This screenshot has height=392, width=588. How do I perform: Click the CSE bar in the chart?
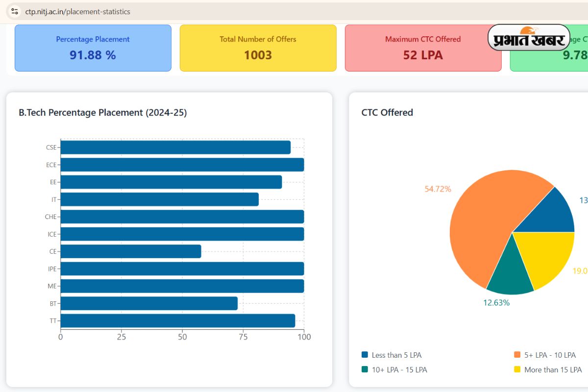[175, 147]
